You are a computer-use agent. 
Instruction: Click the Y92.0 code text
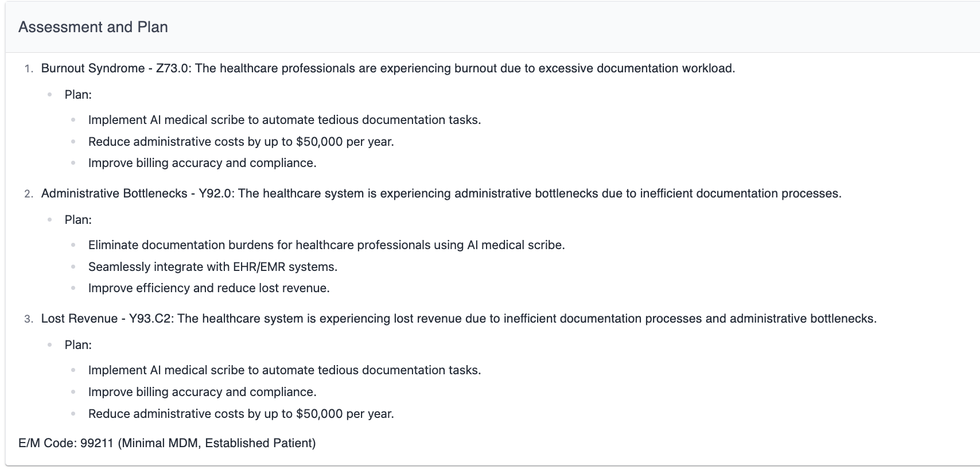point(216,193)
